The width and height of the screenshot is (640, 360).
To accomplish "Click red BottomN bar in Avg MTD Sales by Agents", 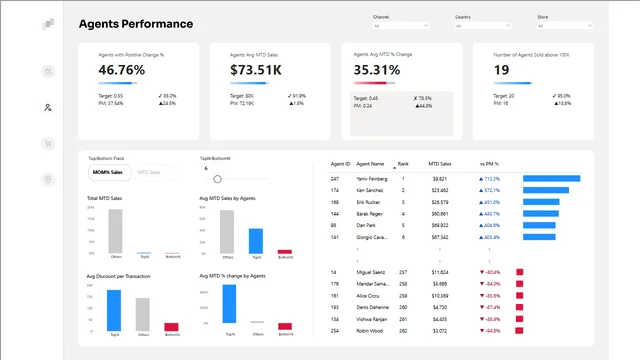I will pyautogui.click(x=285, y=252).
